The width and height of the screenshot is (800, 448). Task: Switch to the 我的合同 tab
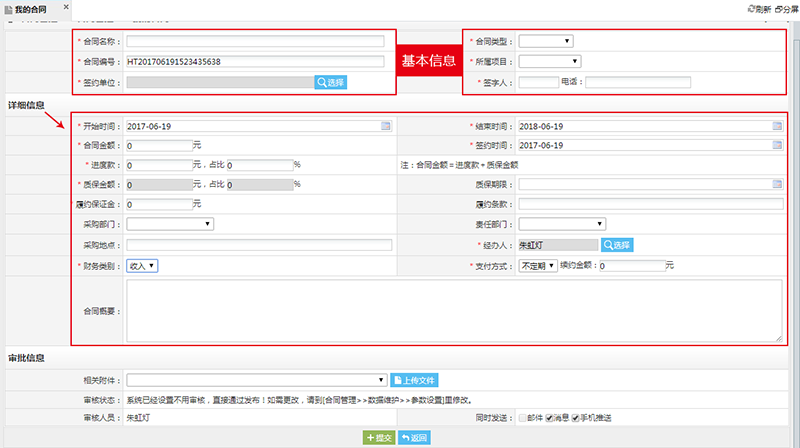click(32, 8)
